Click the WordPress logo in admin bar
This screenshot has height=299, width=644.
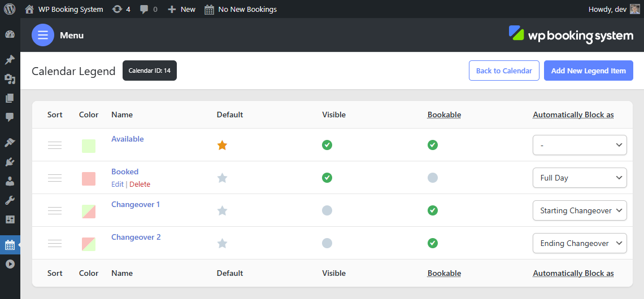[10, 9]
